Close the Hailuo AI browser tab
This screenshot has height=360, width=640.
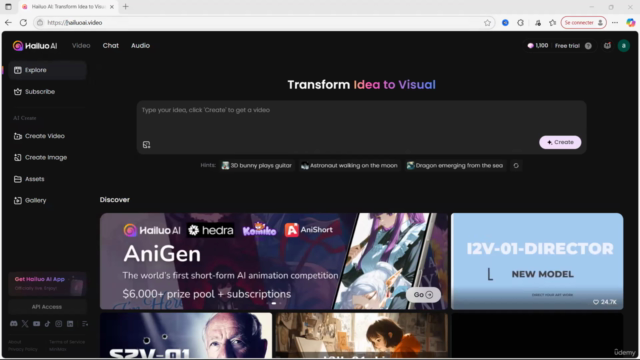coord(112,7)
